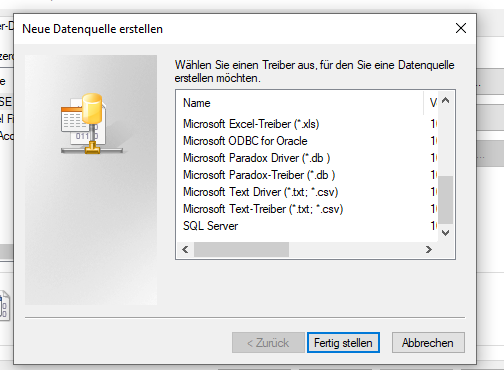Click the vertical scrollbar thumb in driver list
The image size is (504, 370).
445,200
